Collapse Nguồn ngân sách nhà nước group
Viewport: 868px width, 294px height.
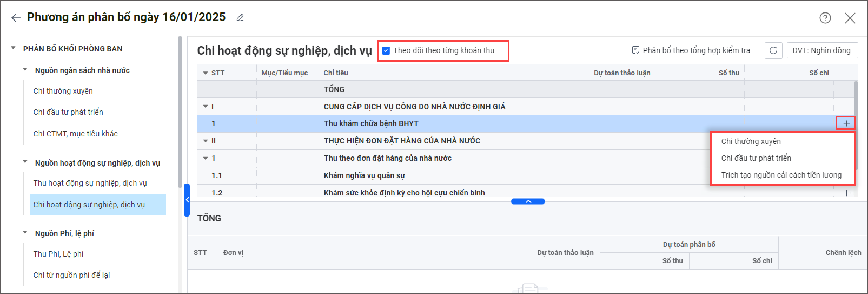(x=25, y=70)
